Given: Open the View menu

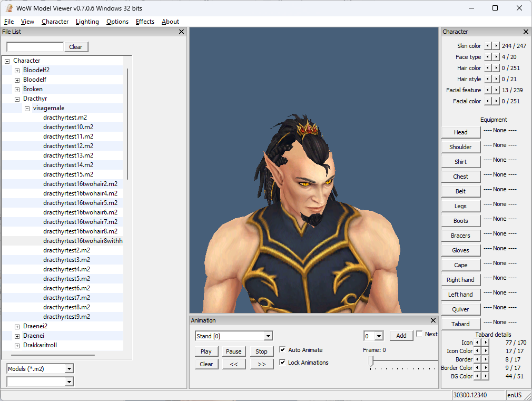Looking at the screenshot, I should tap(27, 22).
